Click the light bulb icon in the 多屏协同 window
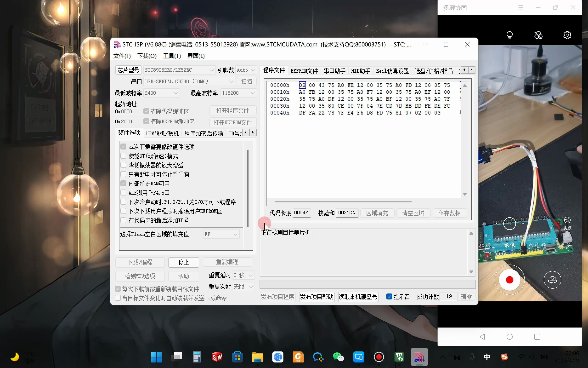This screenshot has height=368, width=588. (x=509, y=35)
